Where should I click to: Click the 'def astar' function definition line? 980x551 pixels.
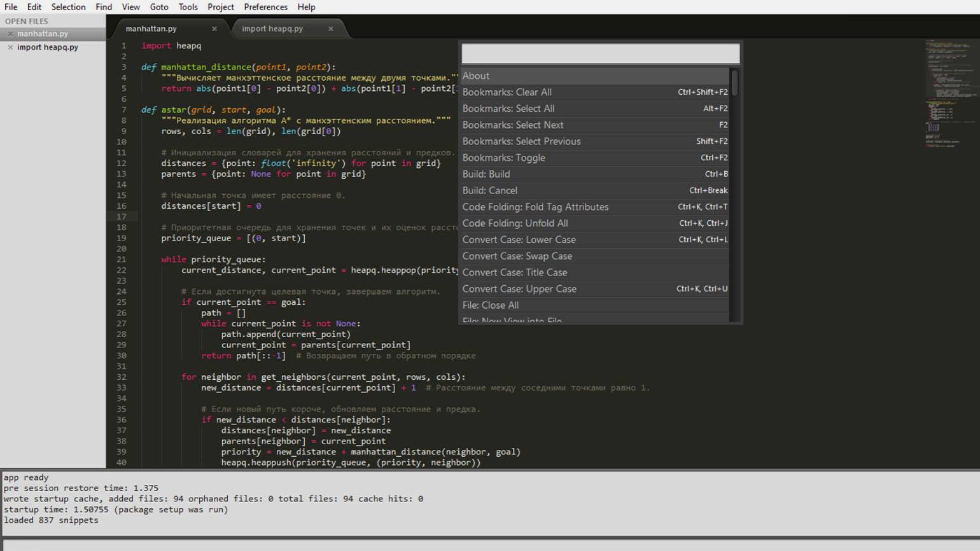[x=213, y=110]
